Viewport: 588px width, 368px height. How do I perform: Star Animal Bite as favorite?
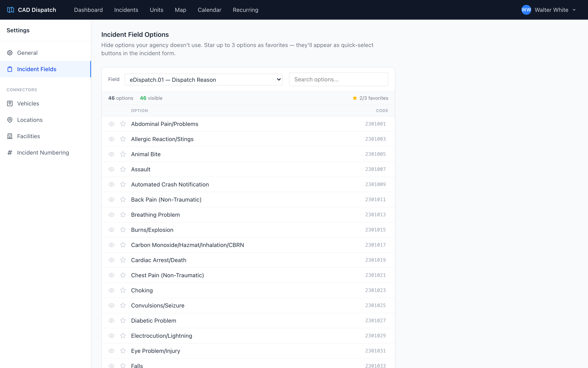(x=123, y=154)
